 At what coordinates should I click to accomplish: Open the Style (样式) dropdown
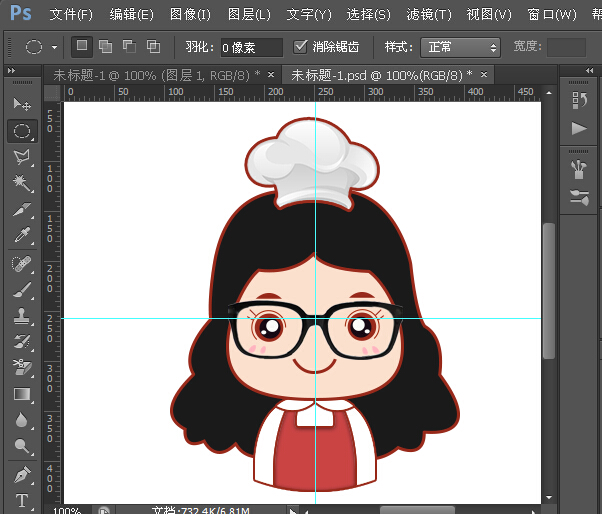pos(461,47)
